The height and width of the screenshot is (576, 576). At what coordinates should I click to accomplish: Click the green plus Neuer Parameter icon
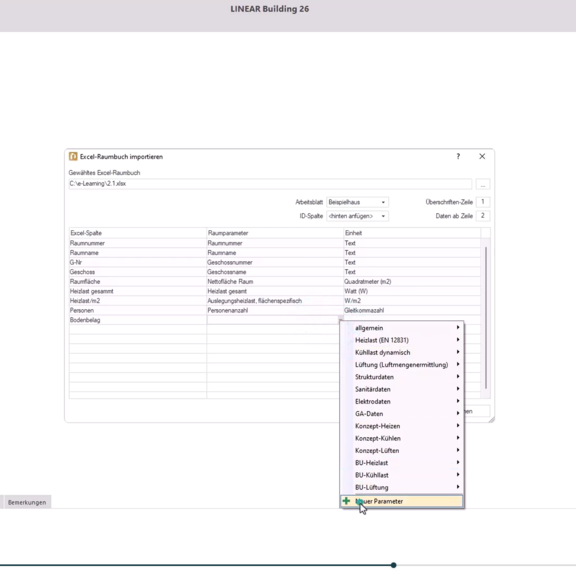coord(346,501)
